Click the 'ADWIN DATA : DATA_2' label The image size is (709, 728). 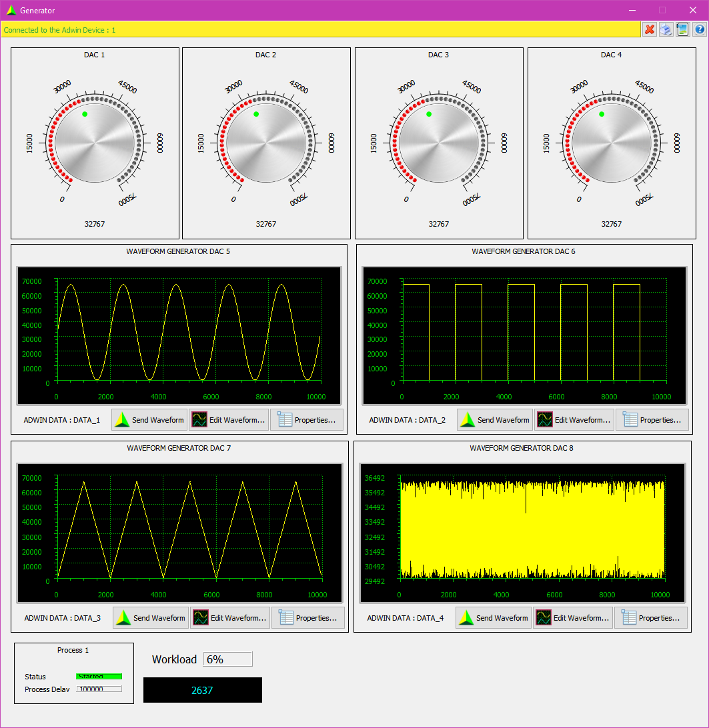(x=408, y=420)
